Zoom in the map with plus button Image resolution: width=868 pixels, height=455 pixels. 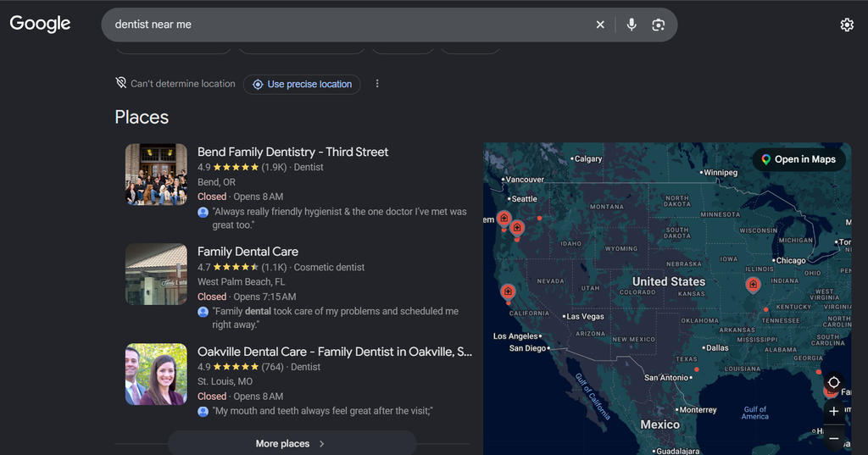(x=834, y=411)
